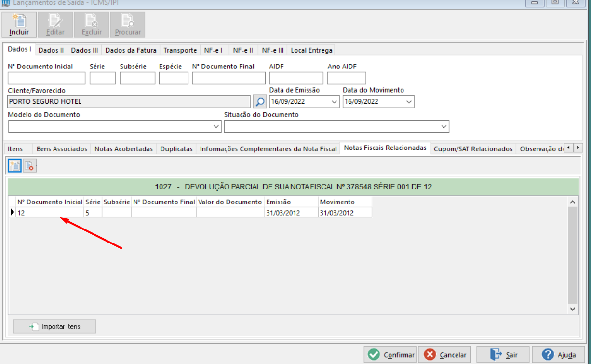Image resolution: width=591 pixels, height=364 pixels.
Task: Click the Valor do Documento column header
Action: pos(230,202)
